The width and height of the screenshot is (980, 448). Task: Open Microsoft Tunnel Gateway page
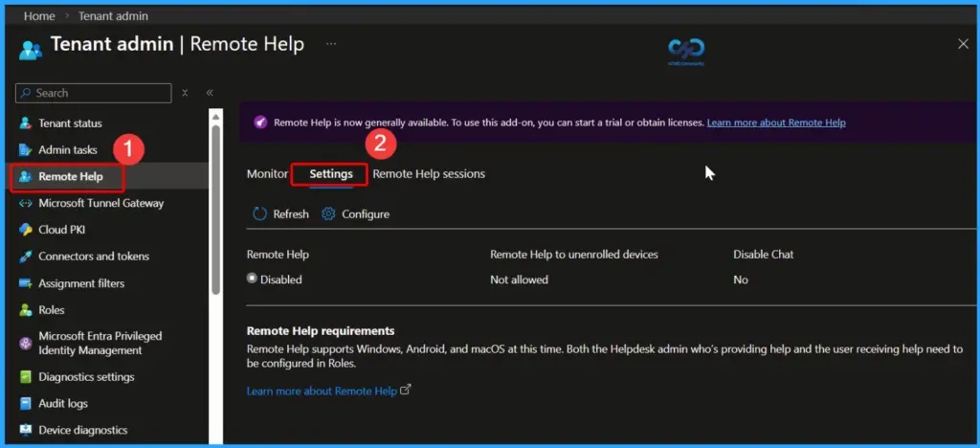[x=101, y=203]
